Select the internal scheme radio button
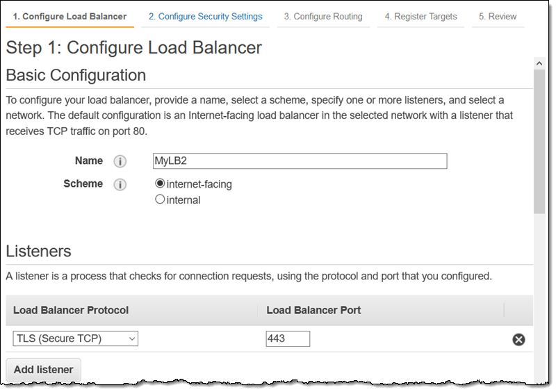556x392 pixels. coord(161,199)
